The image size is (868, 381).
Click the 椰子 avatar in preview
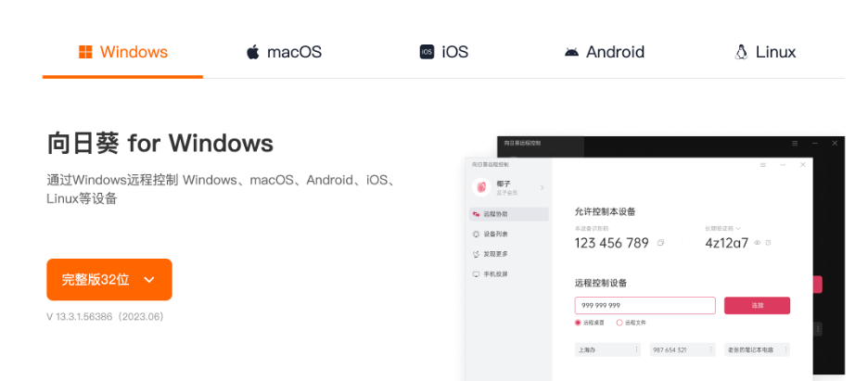(x=481, y=187)
